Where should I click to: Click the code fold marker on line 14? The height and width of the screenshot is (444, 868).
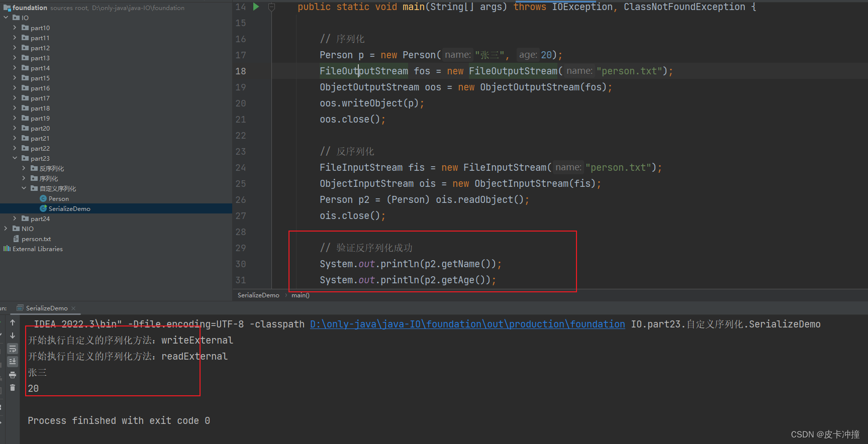tap(271, 7)
